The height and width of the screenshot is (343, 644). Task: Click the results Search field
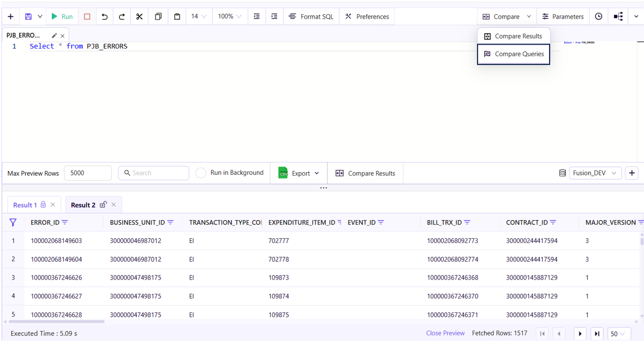pyautogui.click(x=153, y=173)
